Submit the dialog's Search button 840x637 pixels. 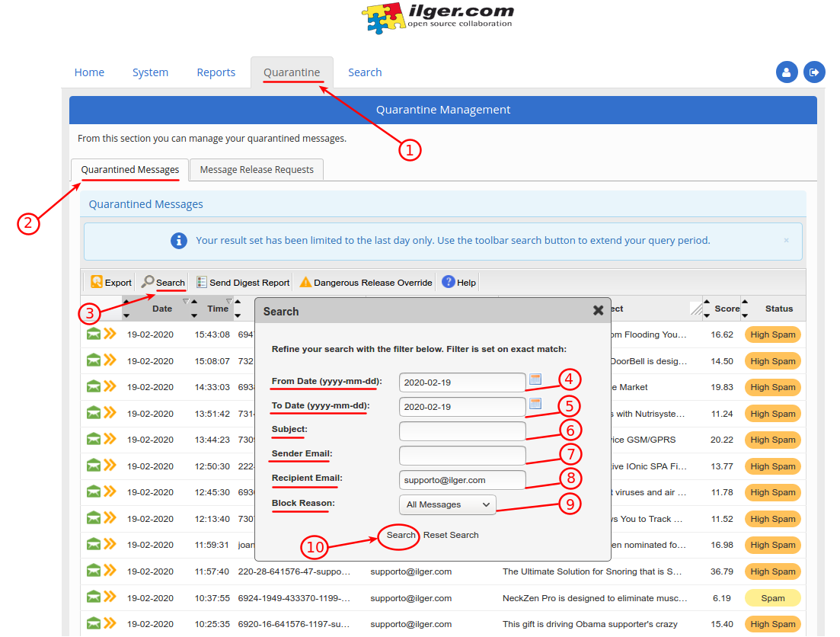(x=401, y=535)
